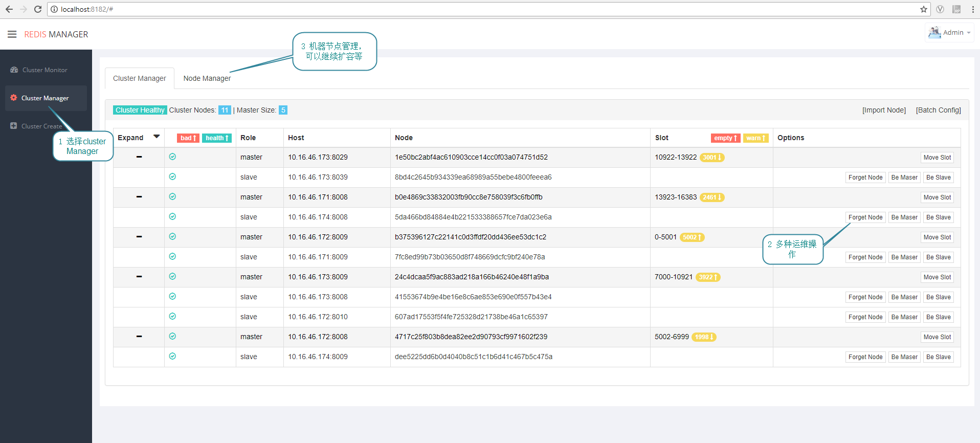
Task: Click Move Slot for 10.16.46.173:8029
Action: point(937,158)
